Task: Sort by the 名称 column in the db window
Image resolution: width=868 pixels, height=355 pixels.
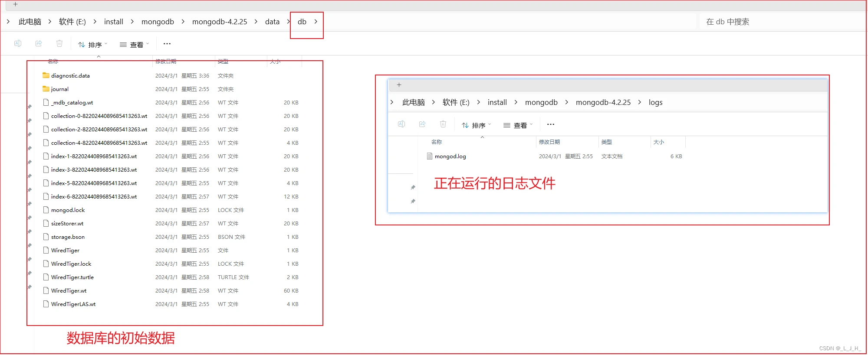Action: point(53,62)
